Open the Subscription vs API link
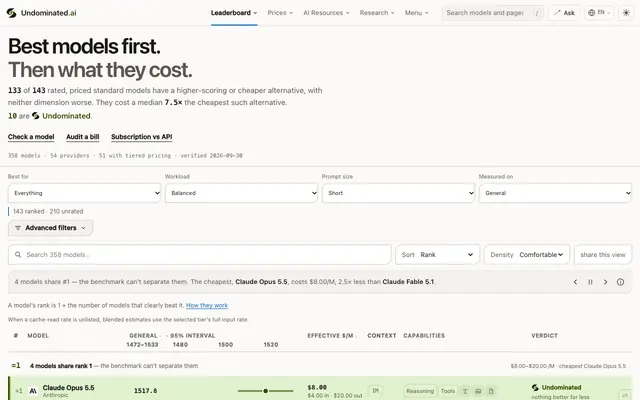 pos(142,137)
